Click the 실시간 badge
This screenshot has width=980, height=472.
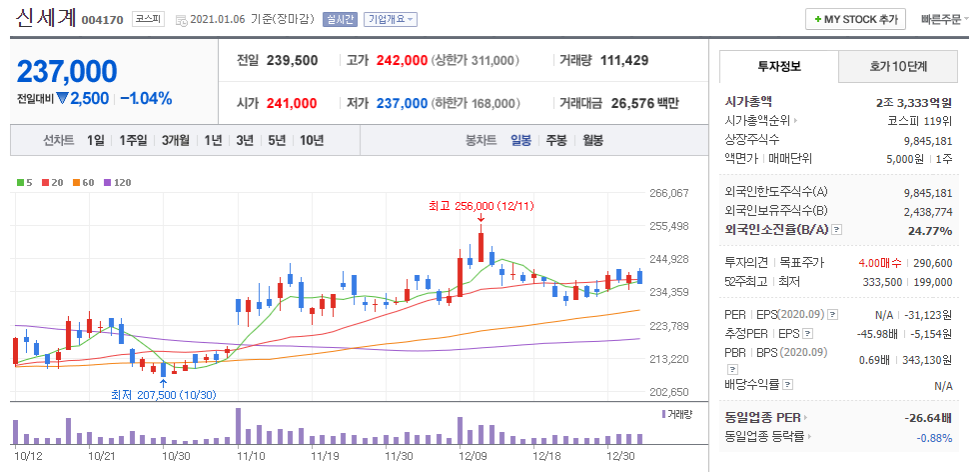click(x=340, y=19)
